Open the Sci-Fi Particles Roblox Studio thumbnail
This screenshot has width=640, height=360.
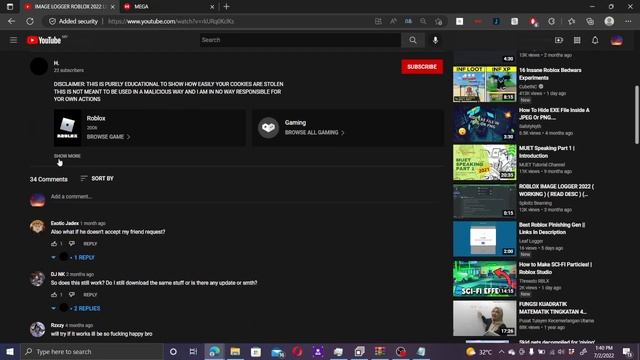pos(484,278)
